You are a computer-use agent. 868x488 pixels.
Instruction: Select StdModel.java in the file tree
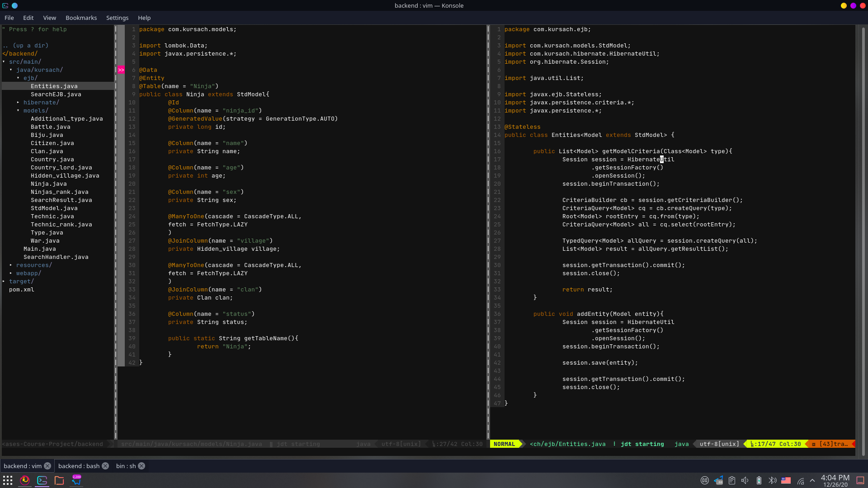[54, 208]
